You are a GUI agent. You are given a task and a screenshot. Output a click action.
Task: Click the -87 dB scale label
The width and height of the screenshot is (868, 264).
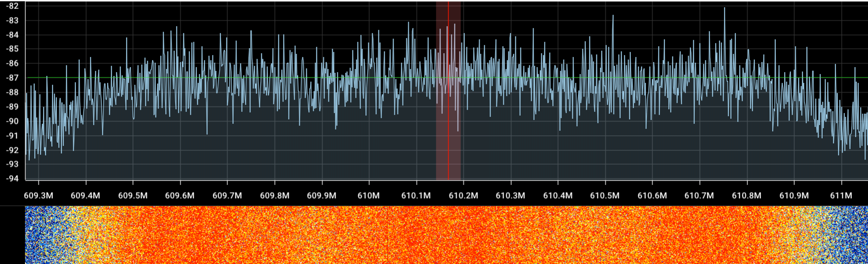click(12, 78)
